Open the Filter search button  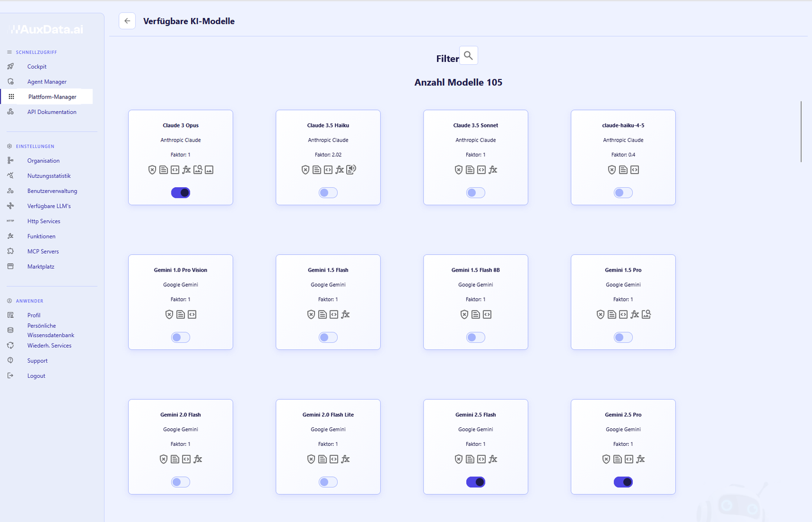[x=469, y=56]
